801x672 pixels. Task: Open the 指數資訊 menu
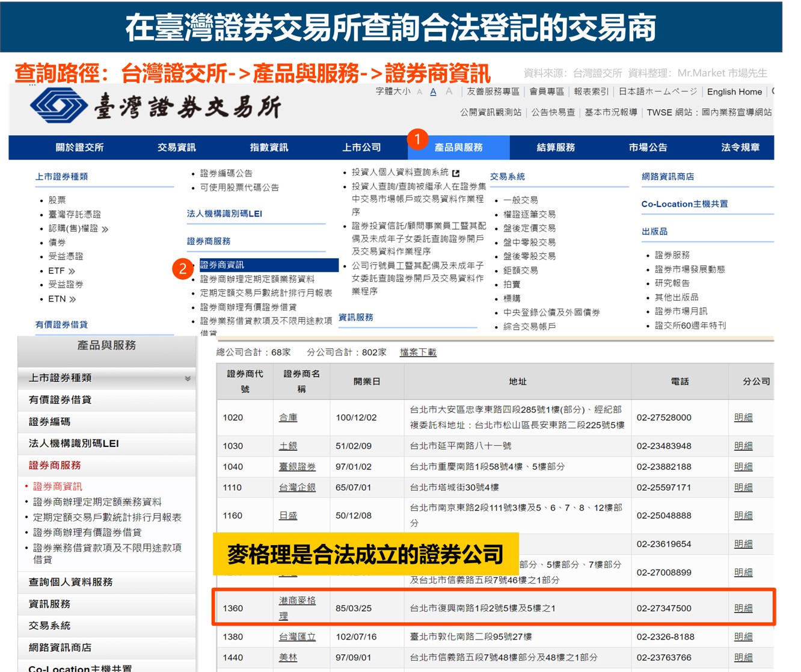(269, 147)
